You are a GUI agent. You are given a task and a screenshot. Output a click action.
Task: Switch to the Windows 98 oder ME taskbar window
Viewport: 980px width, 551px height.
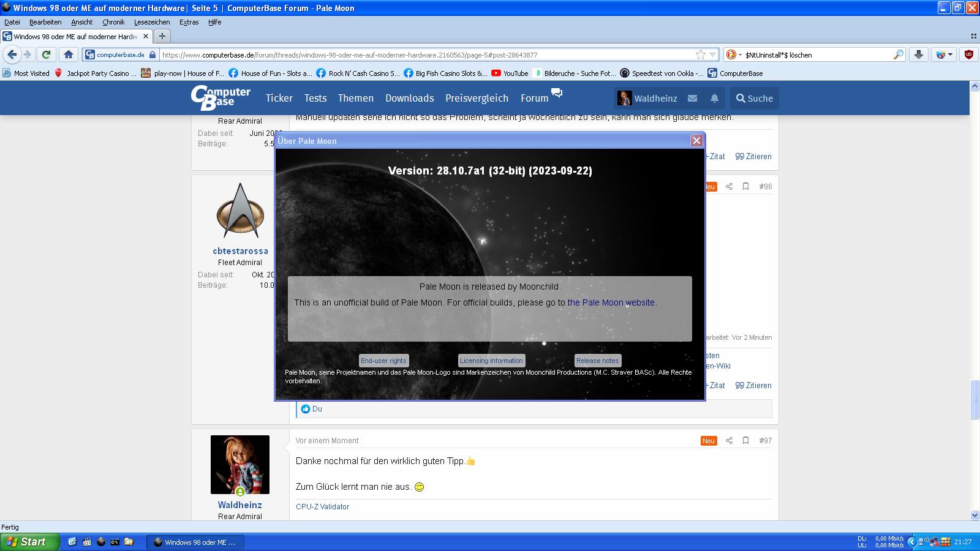click(195, 542)
